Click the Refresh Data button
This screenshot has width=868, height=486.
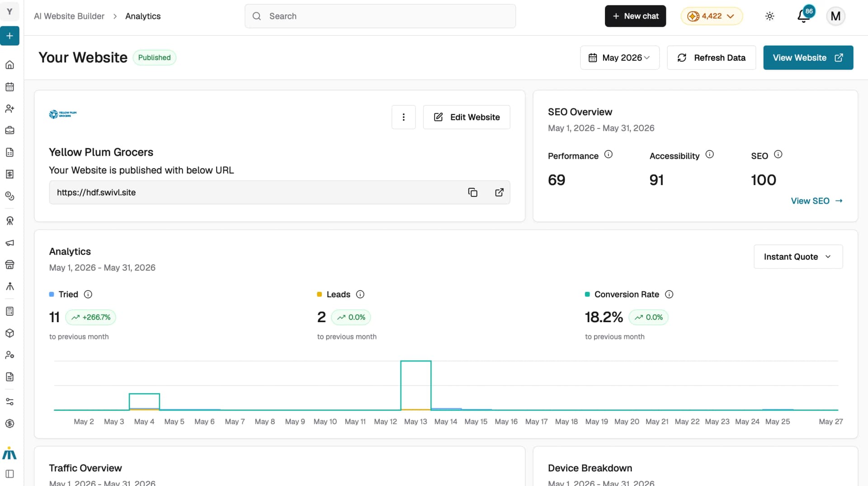pos(711,57)
